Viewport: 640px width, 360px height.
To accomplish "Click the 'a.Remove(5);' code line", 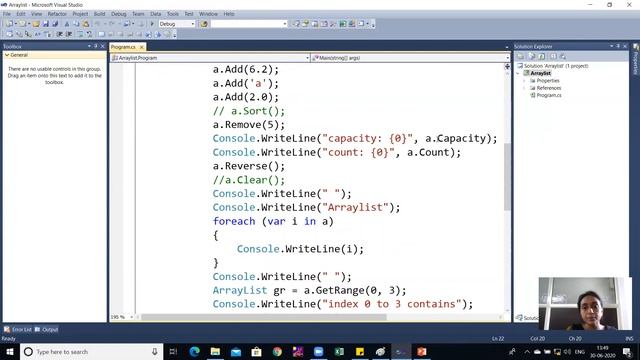I will point(249,124).
